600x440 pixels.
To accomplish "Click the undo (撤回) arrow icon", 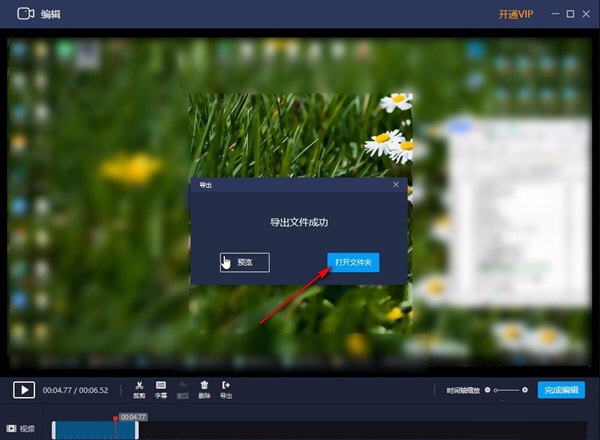I will [182, 386].
